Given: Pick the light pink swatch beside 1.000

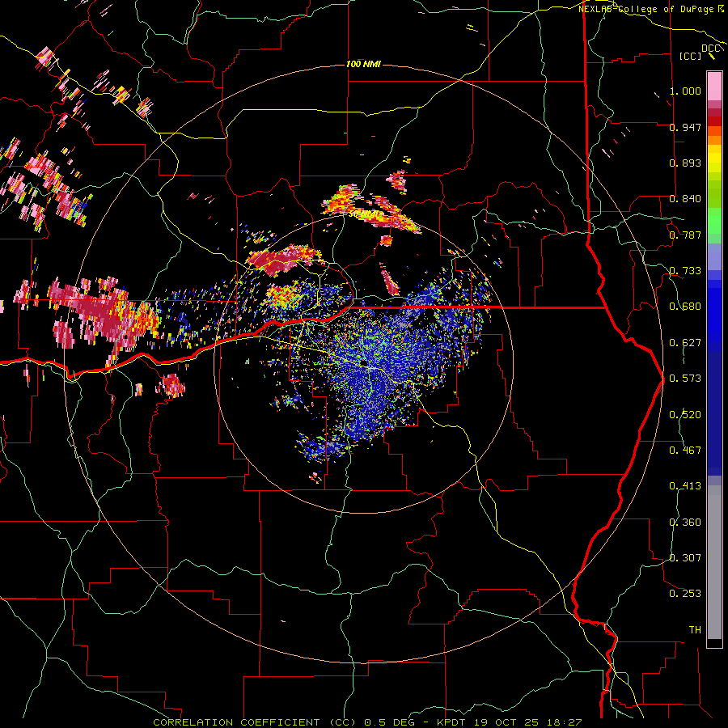Looking at the screenshot, I should [714, 87].
